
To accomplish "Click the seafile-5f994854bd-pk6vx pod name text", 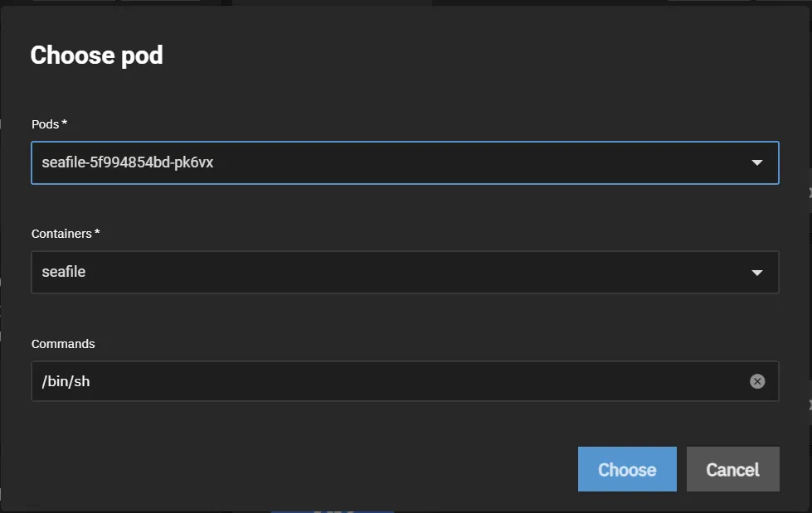I will coord(128,162).
